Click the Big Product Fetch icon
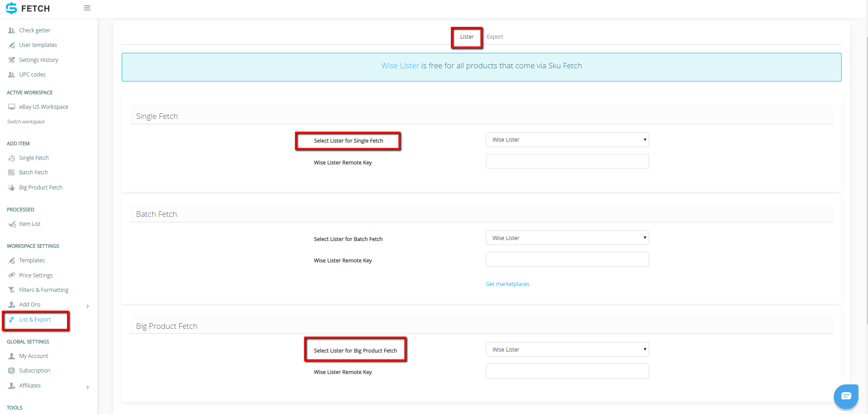Screen dimensions: 868x414 (x=11, y=188)
